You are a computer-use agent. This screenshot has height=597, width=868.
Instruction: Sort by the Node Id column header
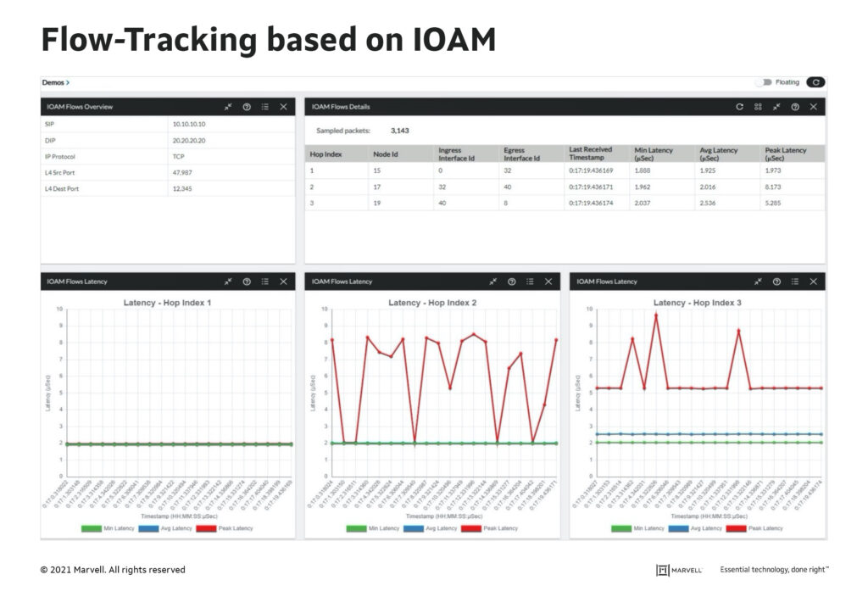401,154
